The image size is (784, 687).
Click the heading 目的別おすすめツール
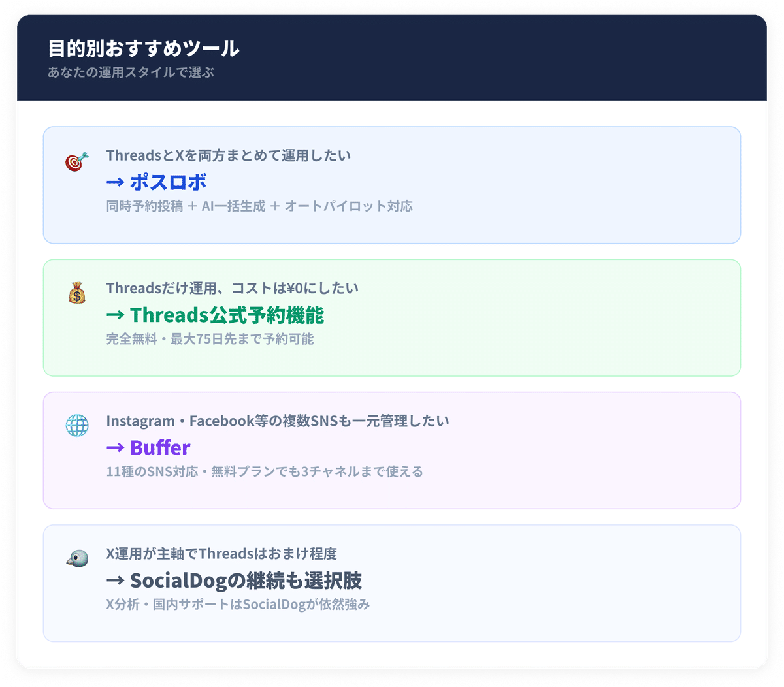pos(144,48)
